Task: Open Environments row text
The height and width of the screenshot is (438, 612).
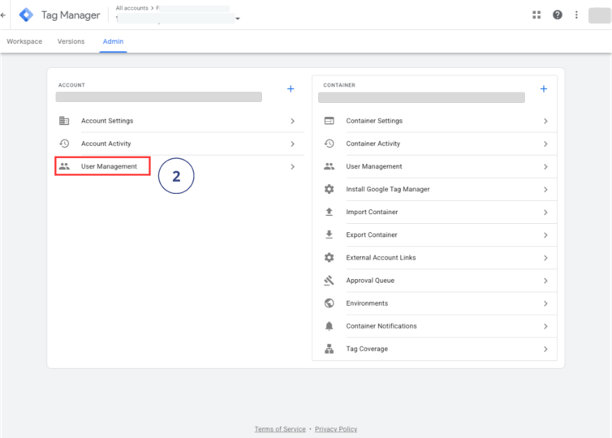Action: (x=367, y=303)
